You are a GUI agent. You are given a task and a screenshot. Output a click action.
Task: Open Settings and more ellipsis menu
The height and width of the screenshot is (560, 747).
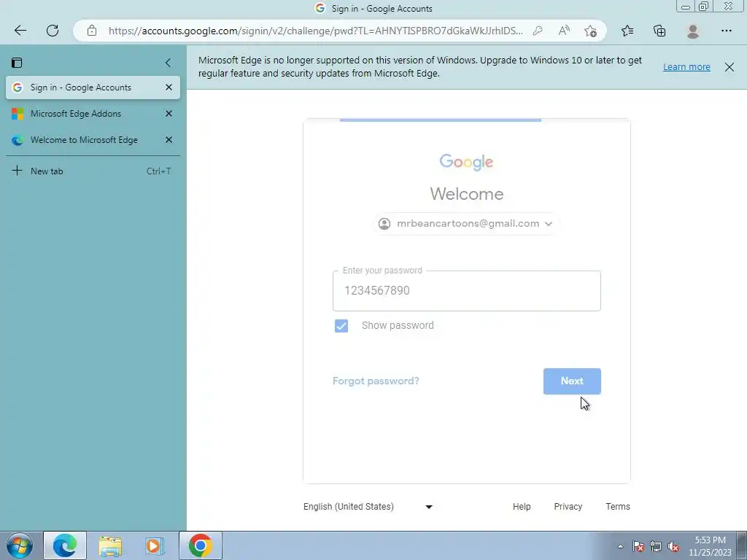(726, 31)
